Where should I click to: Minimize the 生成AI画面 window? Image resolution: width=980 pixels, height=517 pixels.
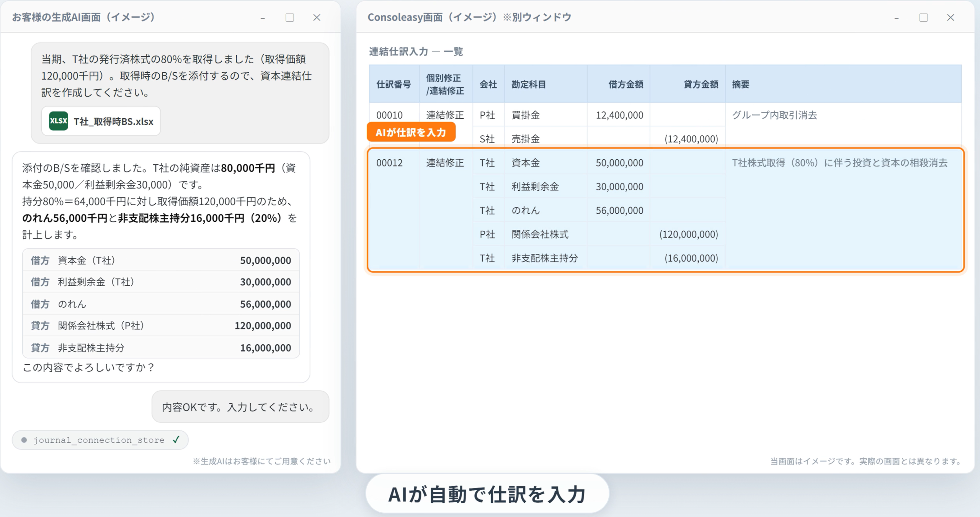[263, 18]
